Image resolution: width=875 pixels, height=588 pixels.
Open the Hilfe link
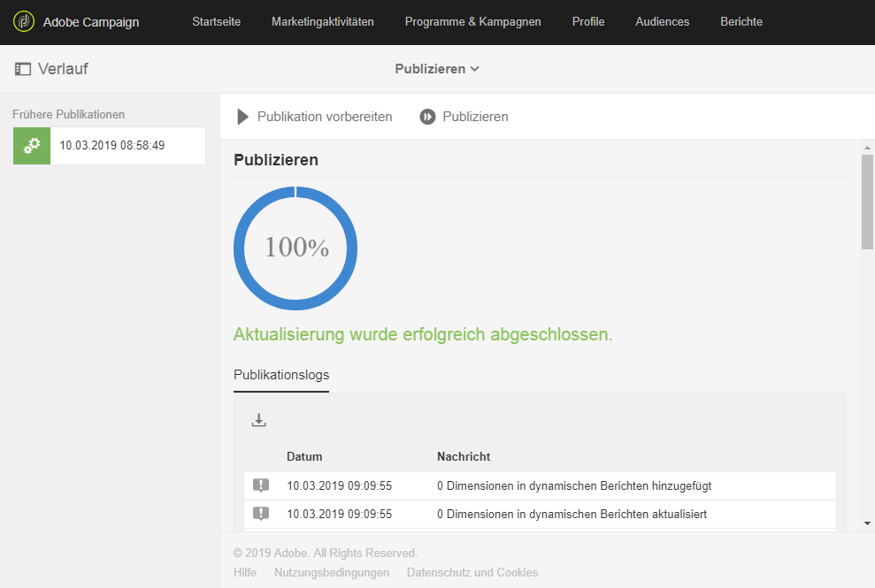(x=245, y=572)
